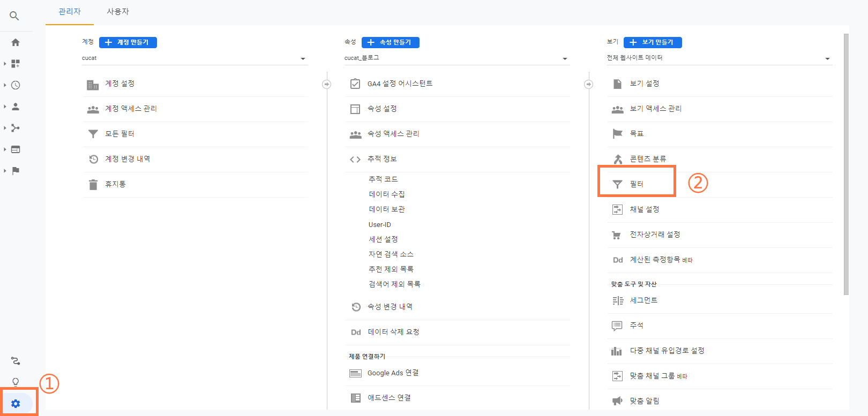Click the 세그먼트 icon

point(618,300)
